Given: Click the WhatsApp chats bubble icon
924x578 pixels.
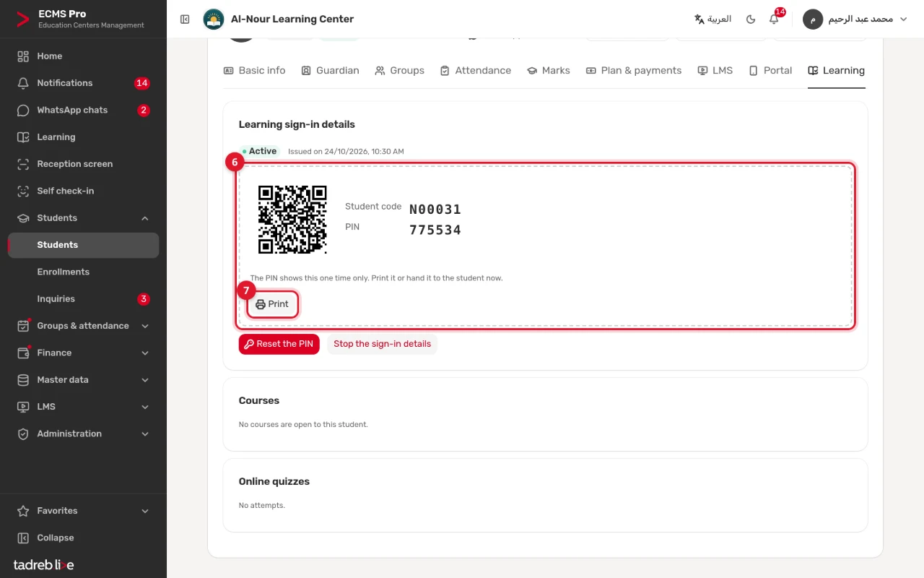Looking at the screenshot, I should (23, 111).
